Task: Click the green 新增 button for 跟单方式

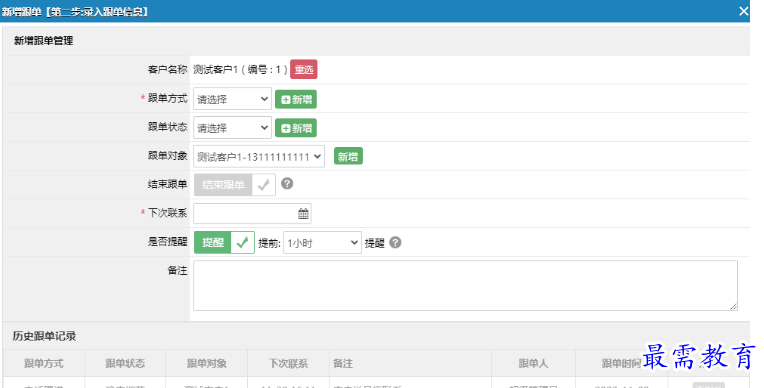Action: [x=296, y=99]
